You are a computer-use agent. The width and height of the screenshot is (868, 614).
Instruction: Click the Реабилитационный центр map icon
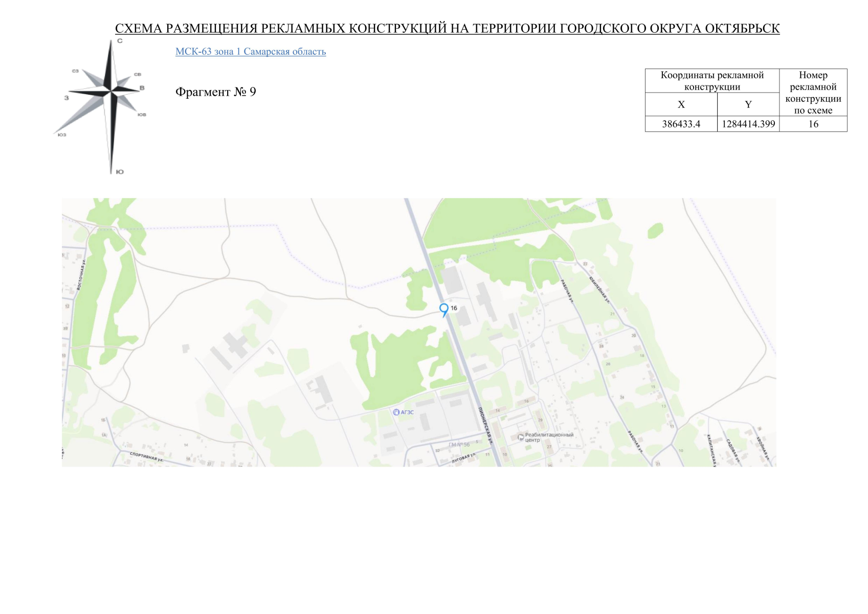coord(521,437)
